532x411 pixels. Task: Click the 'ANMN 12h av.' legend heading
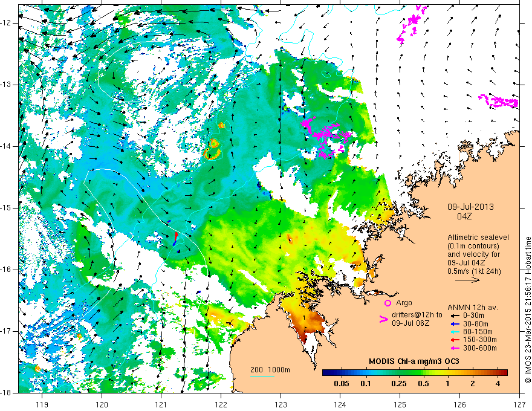[x=473, y=308]
